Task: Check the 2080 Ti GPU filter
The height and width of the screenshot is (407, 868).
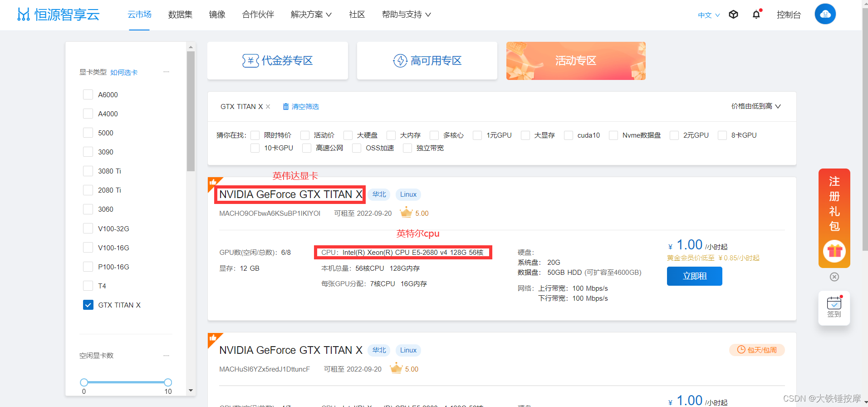Action: coord(88,190)
